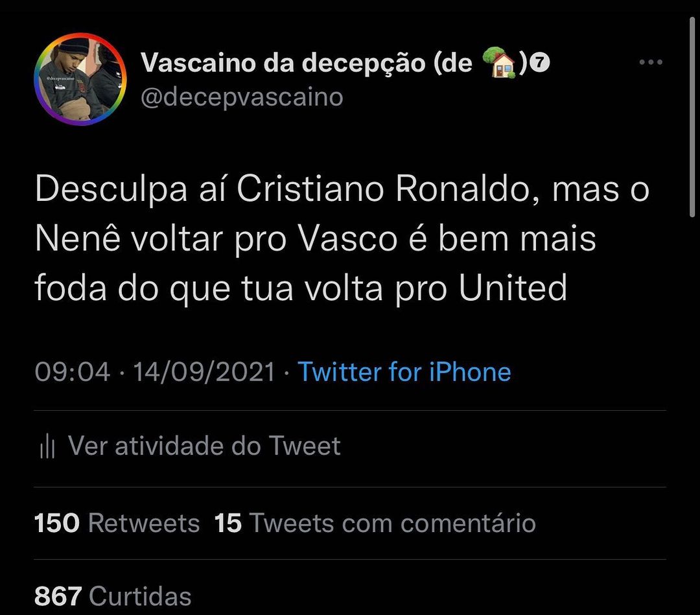Screen dimensions: 700x615
Task: Click the Tweet activity bar chart icon
Action: (x=47, y=447)
